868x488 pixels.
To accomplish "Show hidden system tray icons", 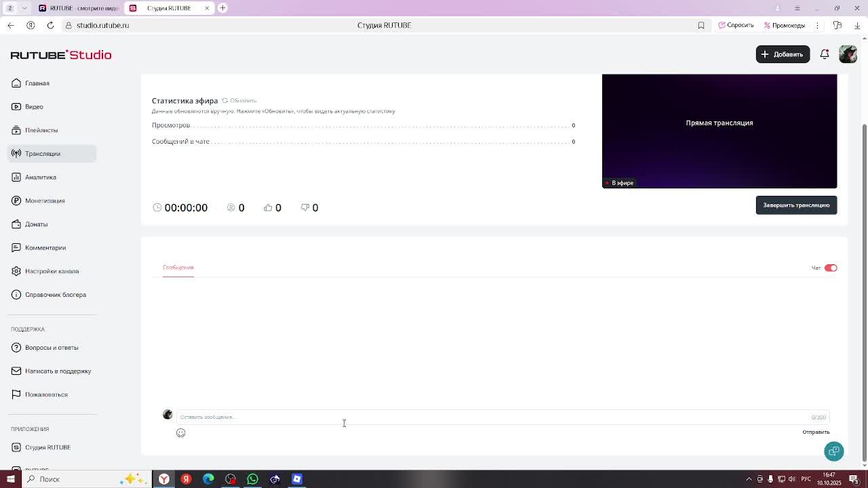I will click(x=749, y=479).
